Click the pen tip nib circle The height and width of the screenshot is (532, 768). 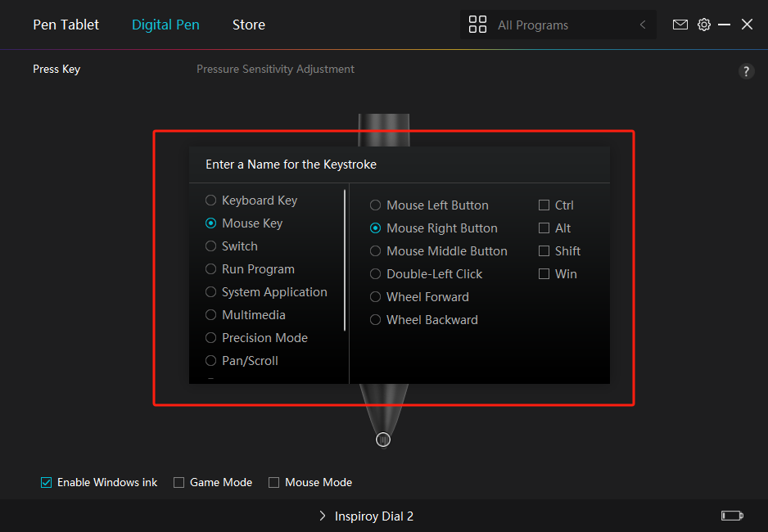(383, 440)
